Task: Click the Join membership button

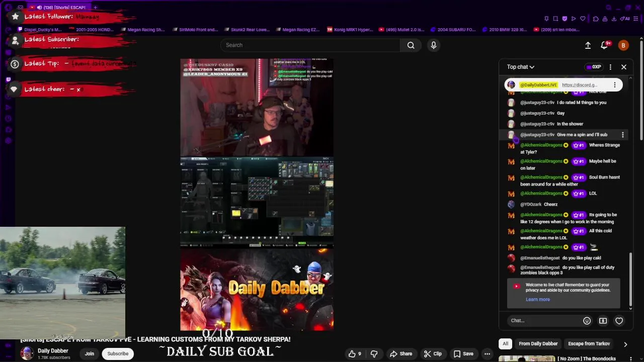Action: (x=89, y=354)
